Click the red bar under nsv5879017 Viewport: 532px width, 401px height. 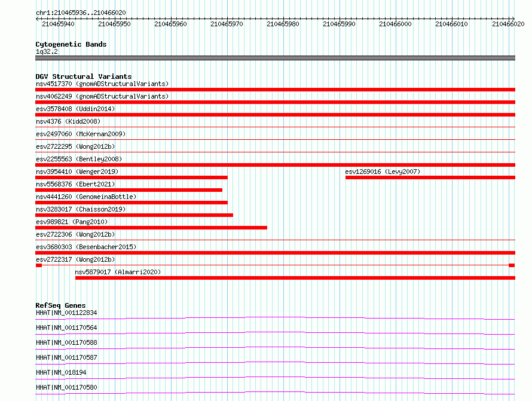pyautogui.click(x=295, y=278)
